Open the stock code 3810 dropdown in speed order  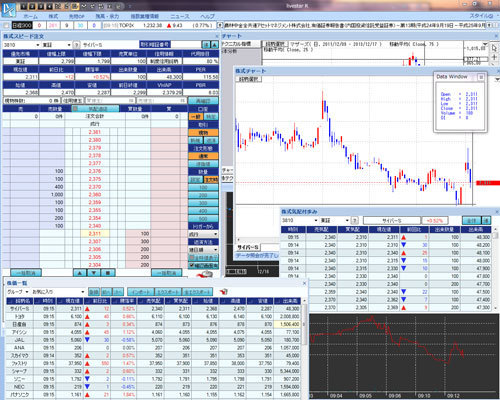click(x=37, y=45)
